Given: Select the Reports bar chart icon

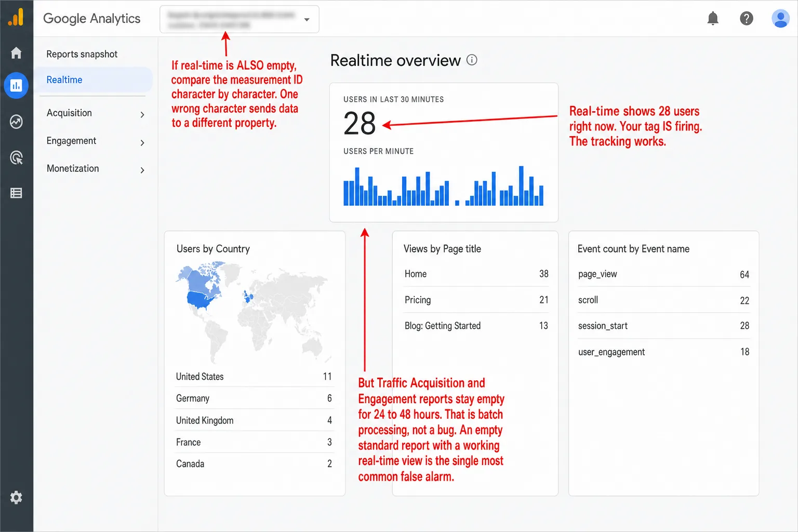Looking at the screenshot, I should 16,85.
